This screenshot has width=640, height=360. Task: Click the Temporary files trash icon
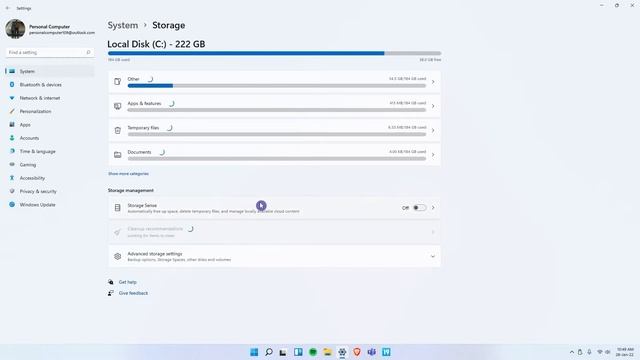point(118,130)
